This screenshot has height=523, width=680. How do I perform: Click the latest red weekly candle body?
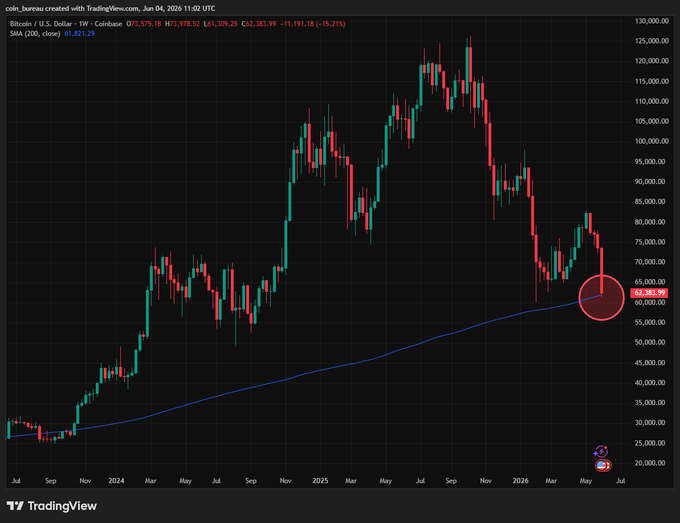pos(602,270)
